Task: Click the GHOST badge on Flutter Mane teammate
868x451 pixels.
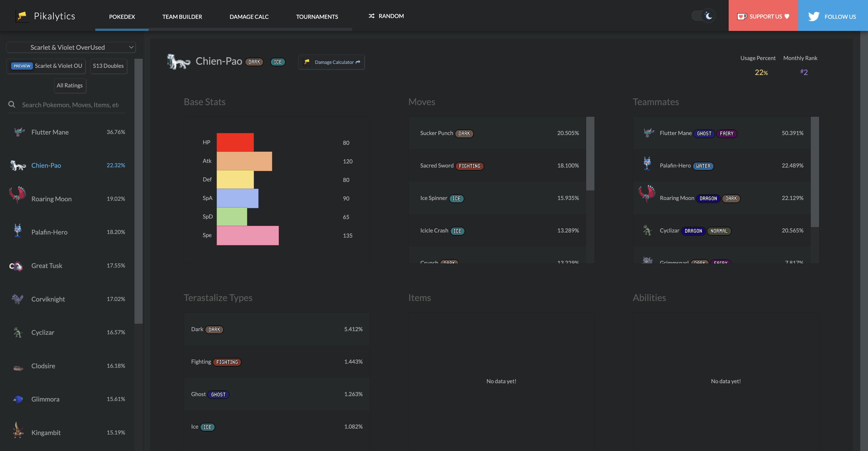Action: pyautogui.click(x=704, y=133)
